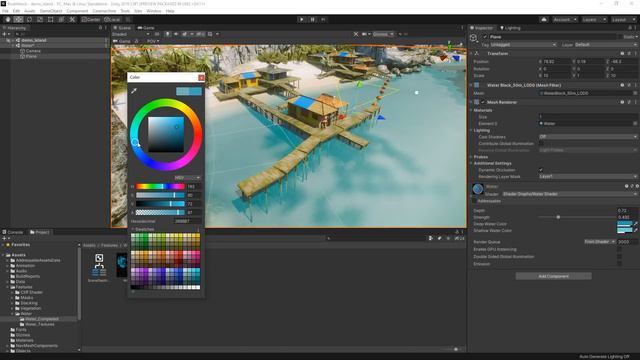The width and height of the screenshot is (640, 360).
Task: Select the Scale tool in the toolbar
Action: coord(40,19)
